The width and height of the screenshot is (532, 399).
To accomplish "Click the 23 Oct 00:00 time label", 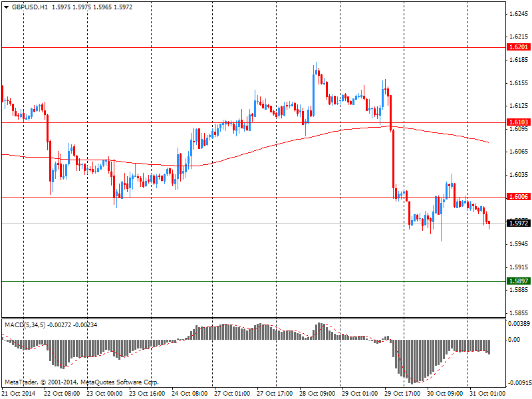I will tap(104, 394).
